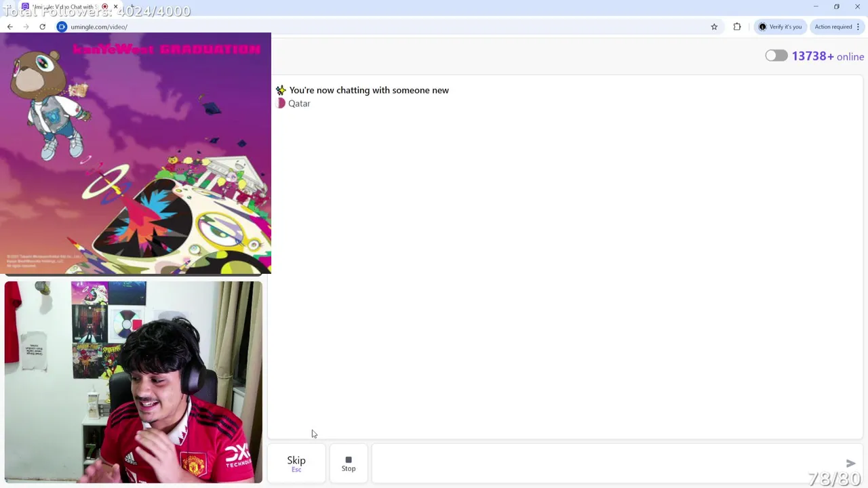Open the Extensions puzzle icon
The image size is (868, 488).
tap(737, 26)
